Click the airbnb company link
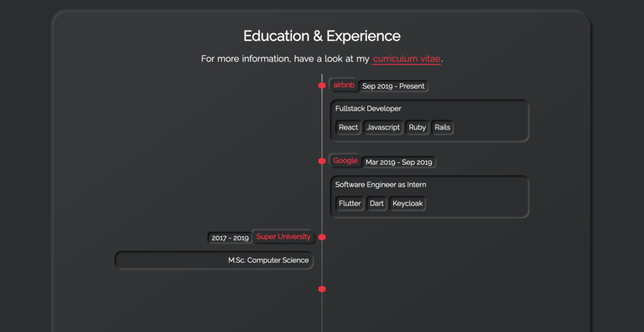 tap(344, 85)
